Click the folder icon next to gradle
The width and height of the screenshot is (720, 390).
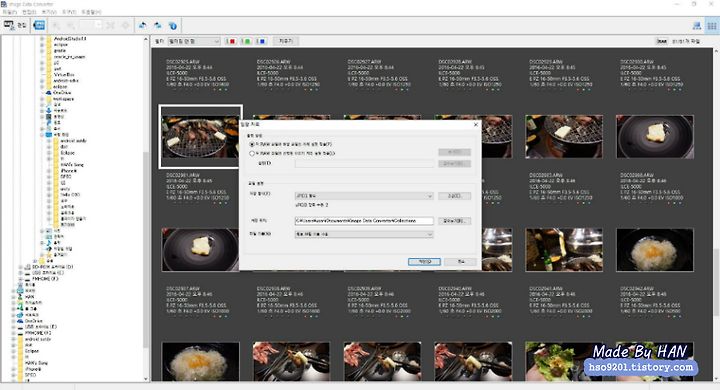pos(49,51)
